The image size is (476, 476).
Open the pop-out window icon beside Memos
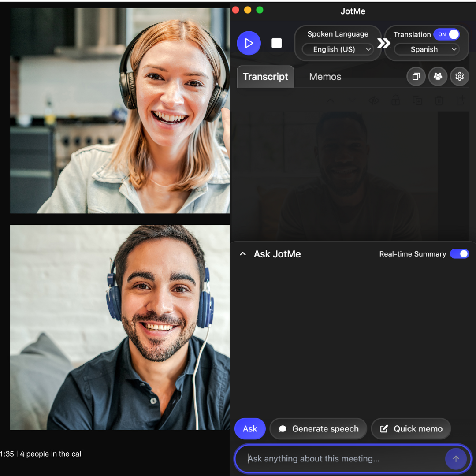[x=416, y=77]
